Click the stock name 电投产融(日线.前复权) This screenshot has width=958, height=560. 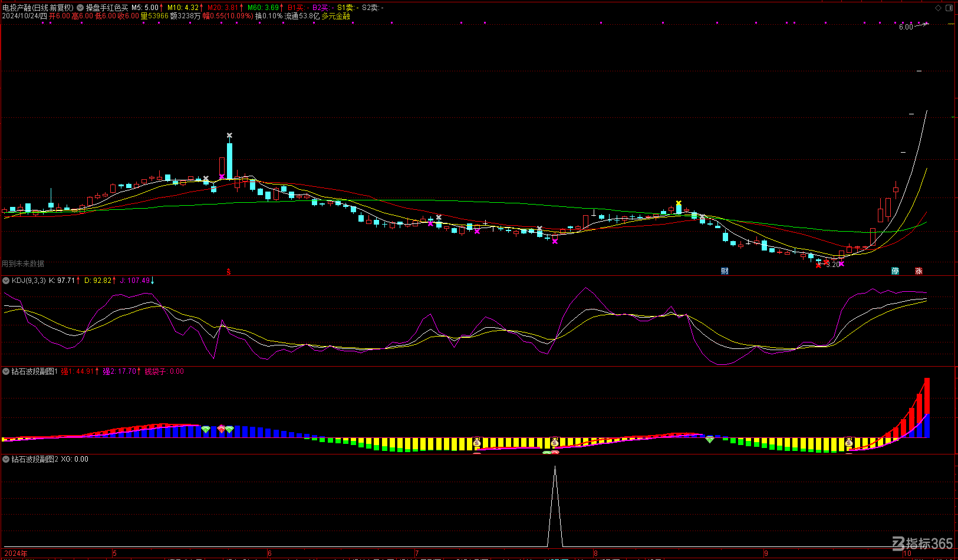point(38,8)
